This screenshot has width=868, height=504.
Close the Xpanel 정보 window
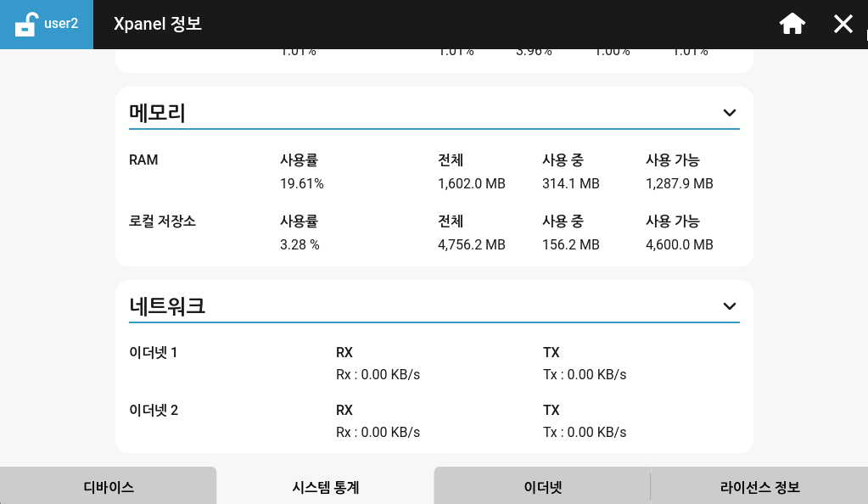[843, 24]
